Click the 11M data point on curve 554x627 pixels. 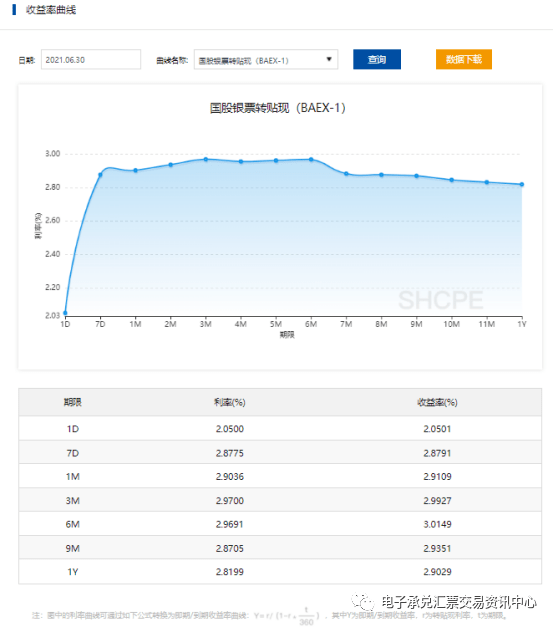(x=487, y=182)
